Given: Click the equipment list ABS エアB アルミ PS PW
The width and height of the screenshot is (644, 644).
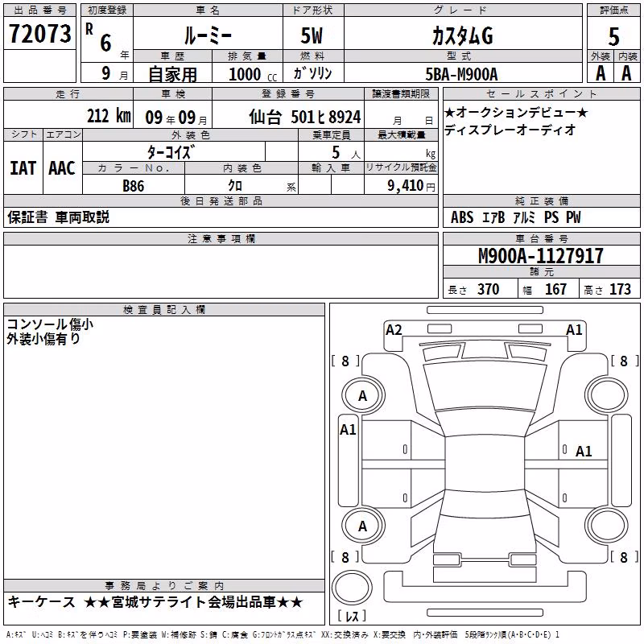Looking at the screenshot, I should [516, 217].
